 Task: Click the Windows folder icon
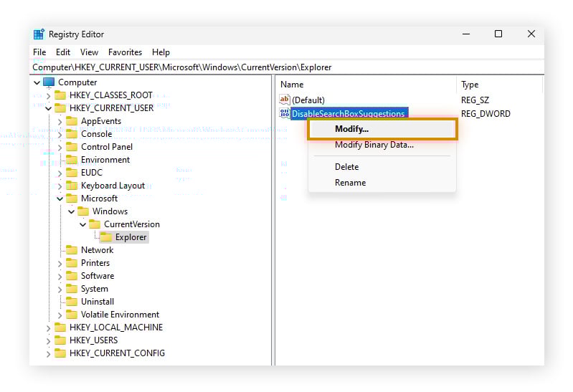click(x=83, y=211)
